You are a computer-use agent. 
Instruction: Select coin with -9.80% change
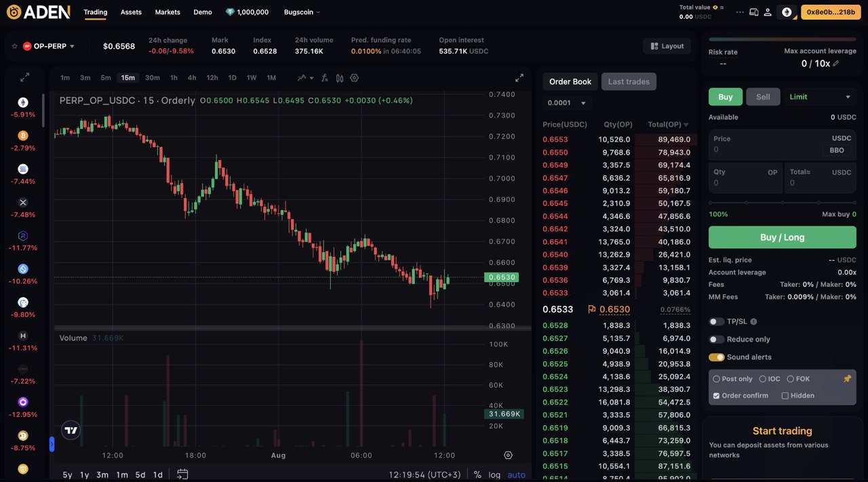tap(23, 302)
